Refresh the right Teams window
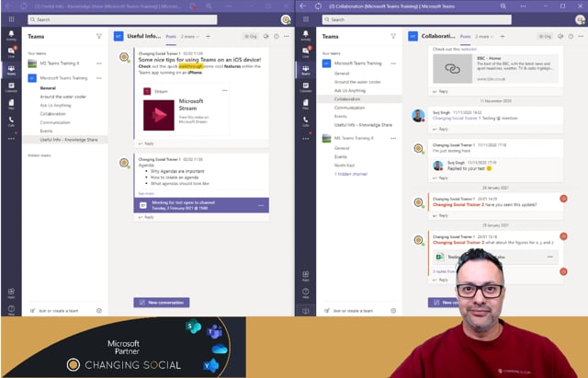The height and width of the screenshot is (378, 588). (319, 6)
